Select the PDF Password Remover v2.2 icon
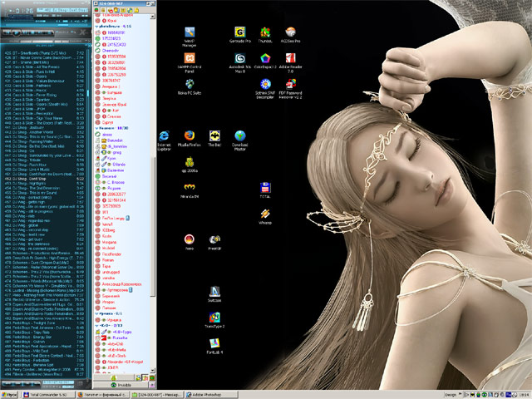The height and width of the screenshot is (399, 532). pyautogui.click(x=290, y=89)
